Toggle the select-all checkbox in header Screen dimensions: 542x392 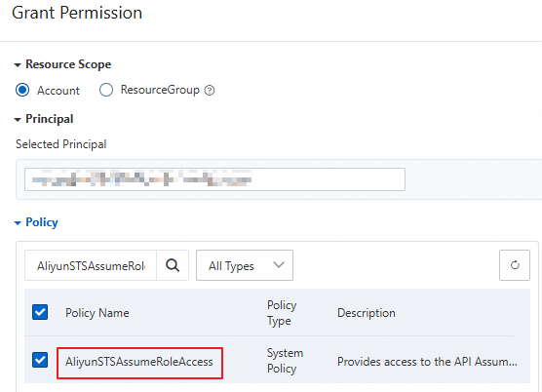pyautogui.click(x=40, y=312)
